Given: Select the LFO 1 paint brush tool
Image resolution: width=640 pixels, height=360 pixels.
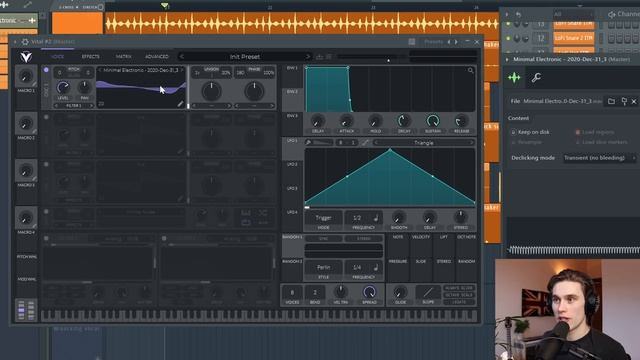Looking at the screenshot, I should 309,142.
